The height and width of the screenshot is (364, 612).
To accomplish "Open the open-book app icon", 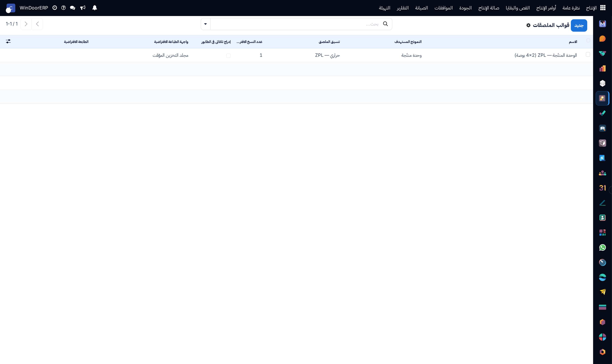I will [602, 128].
